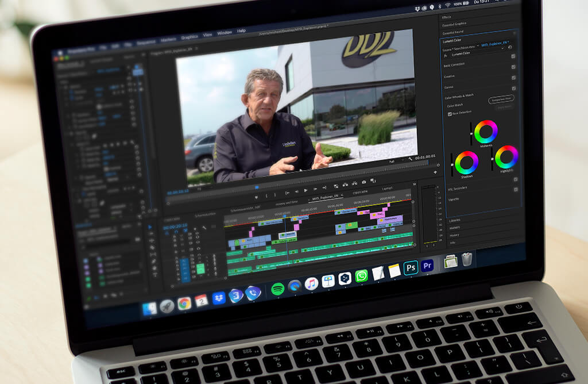Toggle the Vignette section checkbox
Viewport: 588px width, 384px height.
(516, 190)
